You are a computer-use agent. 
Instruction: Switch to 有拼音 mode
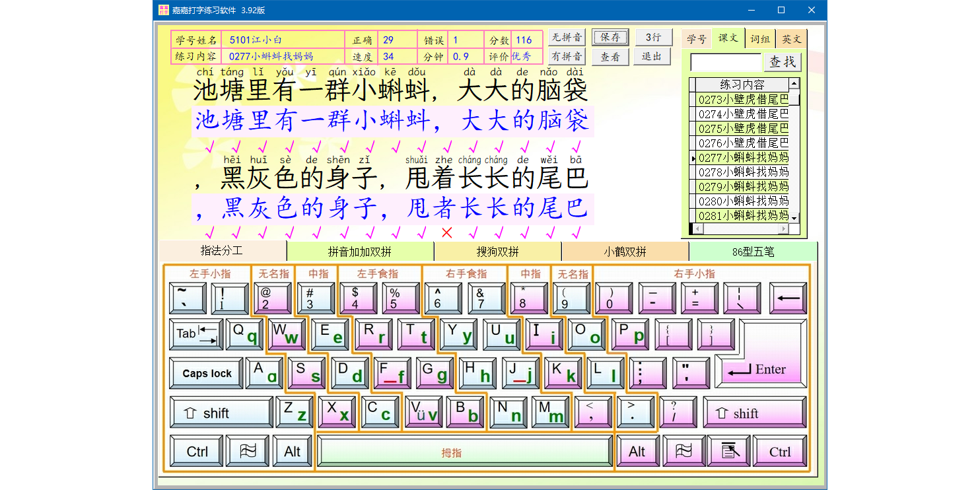point(567,57)
